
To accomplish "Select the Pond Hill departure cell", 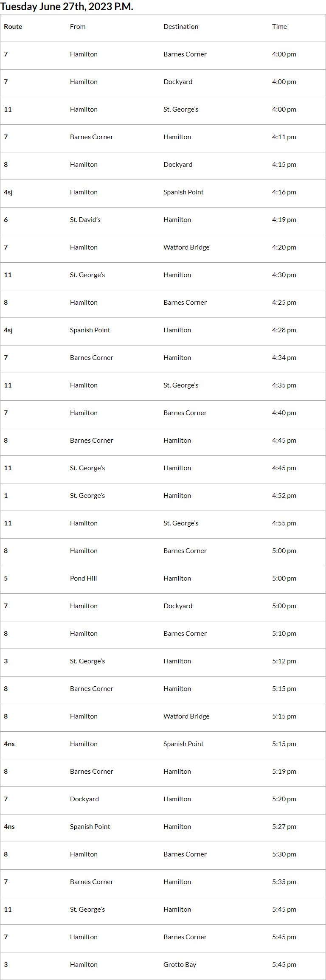I will (x=84, y=578).
